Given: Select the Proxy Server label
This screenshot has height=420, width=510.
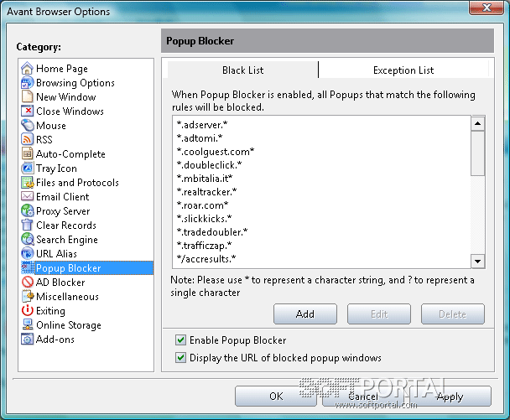Looking at the screenshot, I should [x=63, y=211].
